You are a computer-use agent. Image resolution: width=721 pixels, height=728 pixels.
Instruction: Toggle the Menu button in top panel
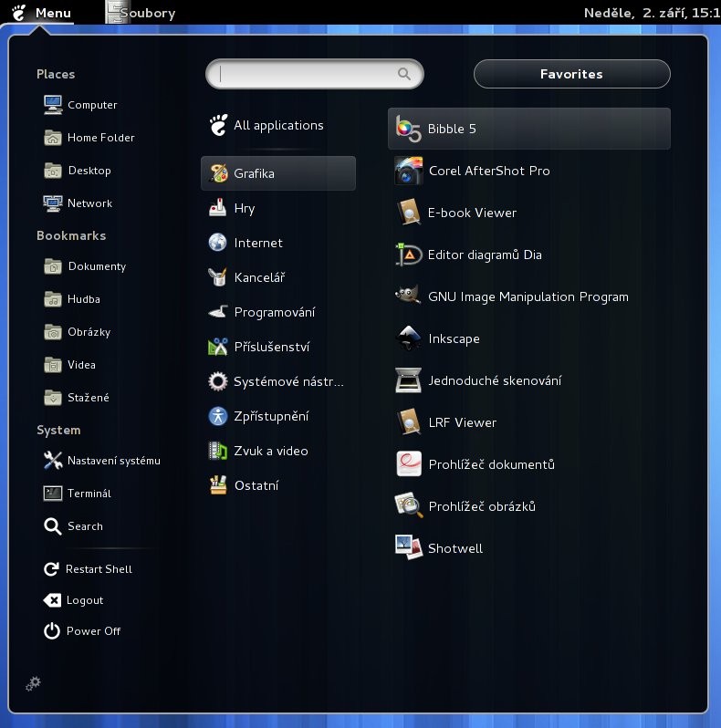41,13
